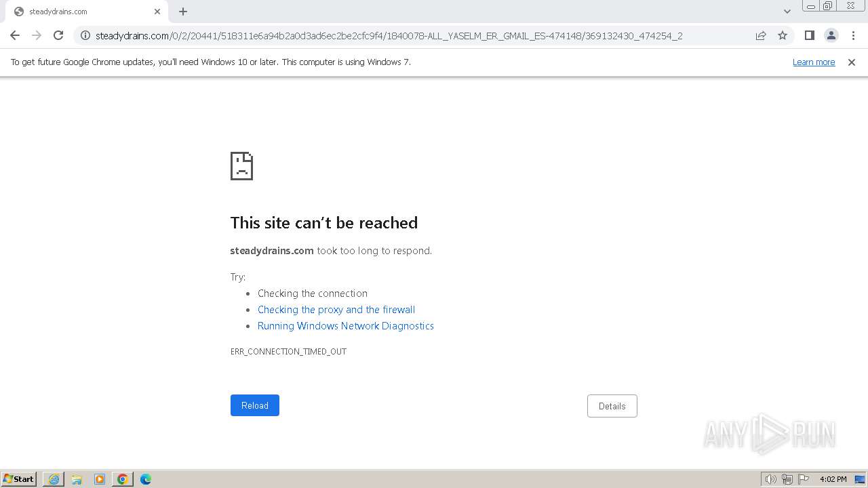The height and width of the screenshot is (488, 868).
Task: Open Chrome three-dot menu
Action: [853, 35]
